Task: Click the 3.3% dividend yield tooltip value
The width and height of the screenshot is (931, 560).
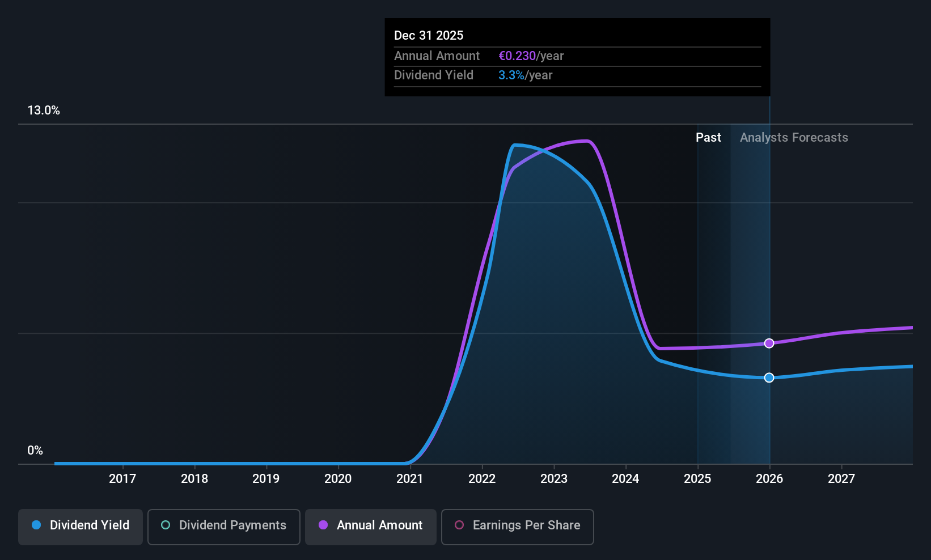Action: (x=511, y=75)
